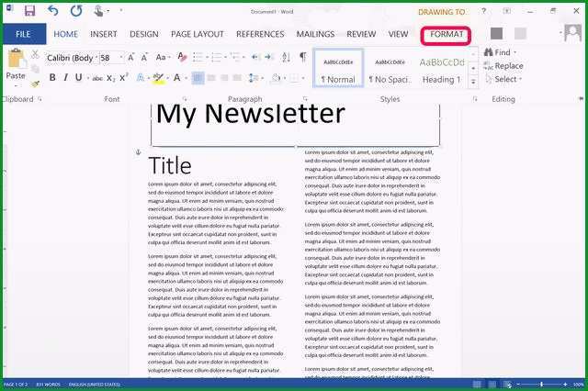This screenshot has height=391, width=588.
Task: Click the Sort A-Z icon
Action: (x=286, y=57)
